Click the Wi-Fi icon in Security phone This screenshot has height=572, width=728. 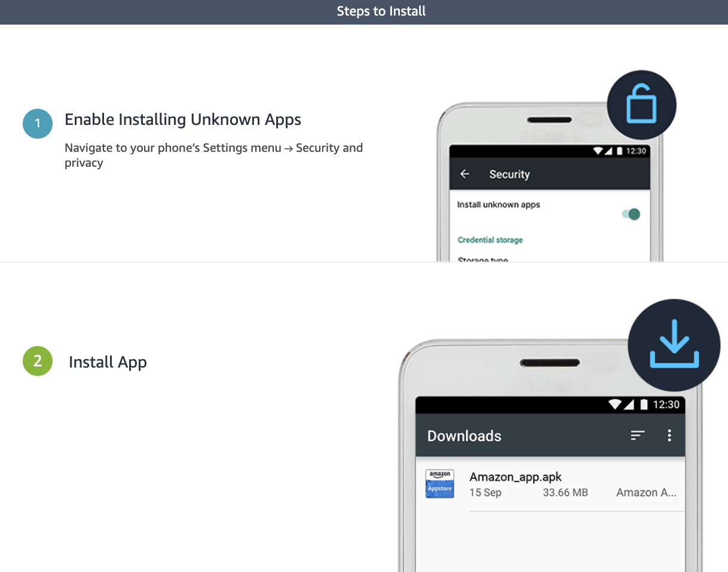(x=598, y=151)
